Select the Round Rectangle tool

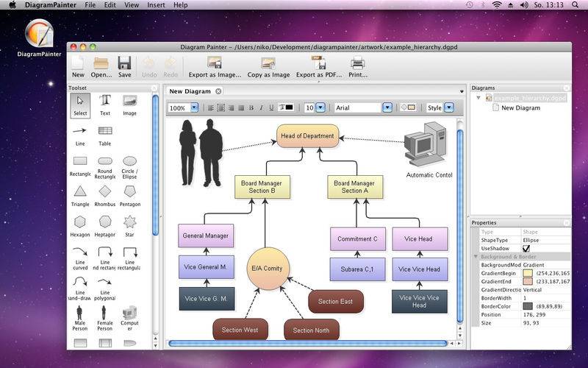(x=105, y=167)
